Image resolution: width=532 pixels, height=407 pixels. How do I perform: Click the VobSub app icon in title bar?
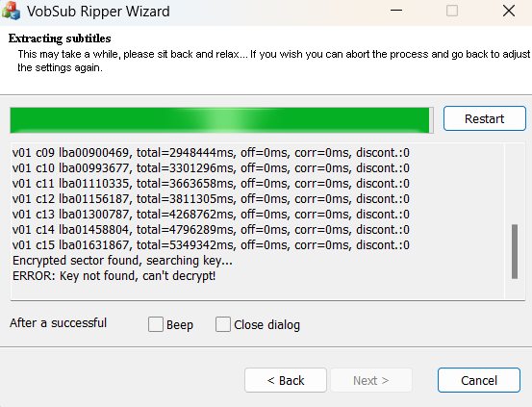coord(11,11)
